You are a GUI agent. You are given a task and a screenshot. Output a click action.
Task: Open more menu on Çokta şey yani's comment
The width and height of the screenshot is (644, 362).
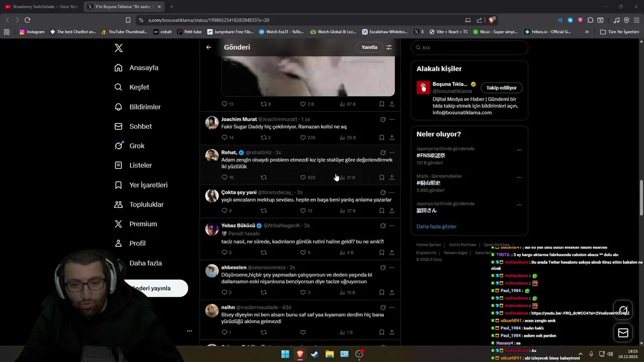pos(392,192)
